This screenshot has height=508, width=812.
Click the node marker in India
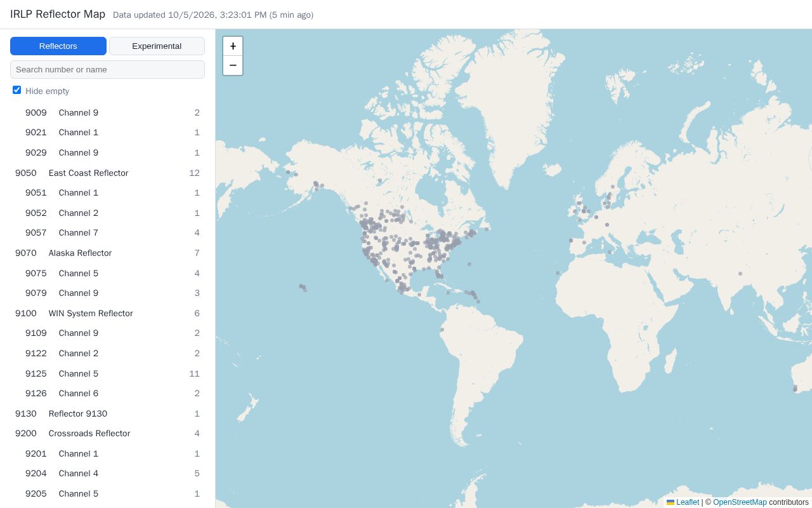click(x=740, y=274)
